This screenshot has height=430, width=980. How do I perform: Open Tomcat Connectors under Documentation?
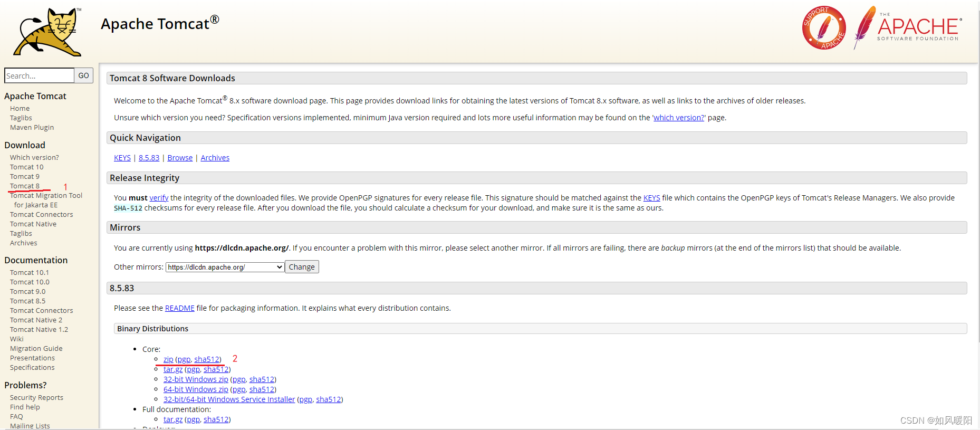tap(42, 310)
